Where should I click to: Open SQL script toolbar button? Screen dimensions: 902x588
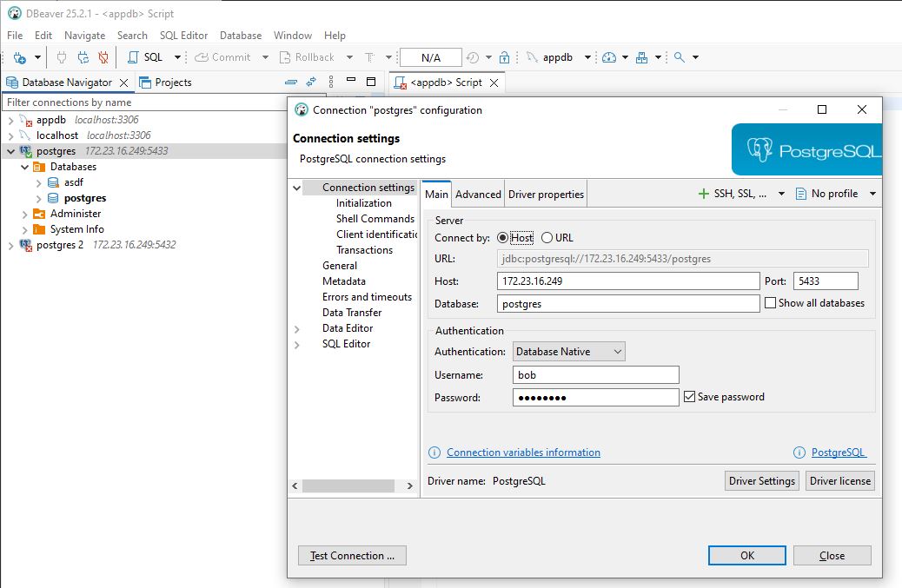[144, 57]
